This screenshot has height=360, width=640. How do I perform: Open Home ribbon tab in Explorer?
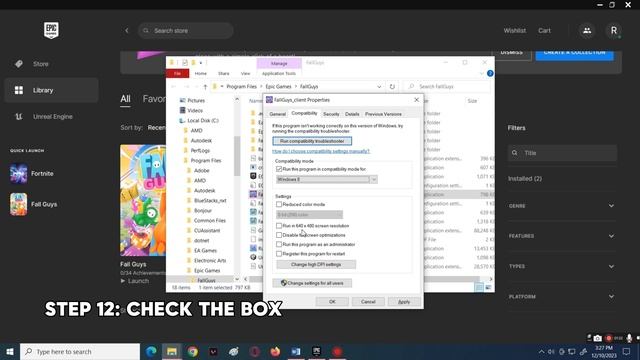click(x=200, y=73)
